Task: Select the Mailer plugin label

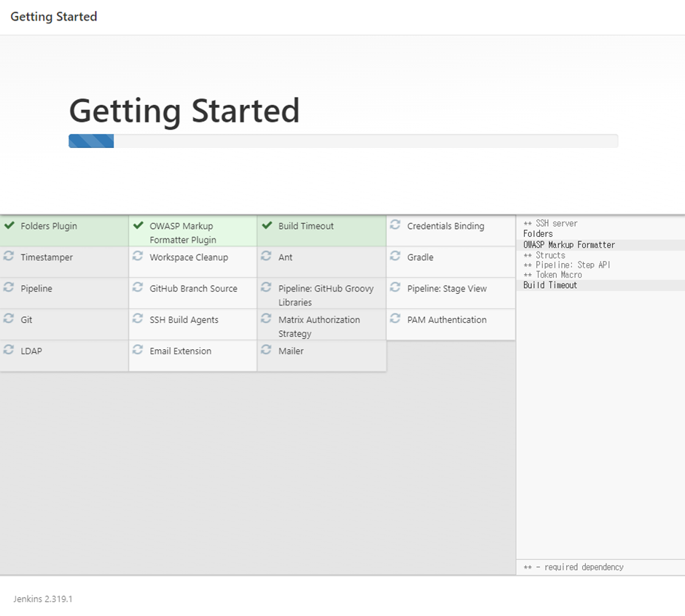Action: point(291,351)
